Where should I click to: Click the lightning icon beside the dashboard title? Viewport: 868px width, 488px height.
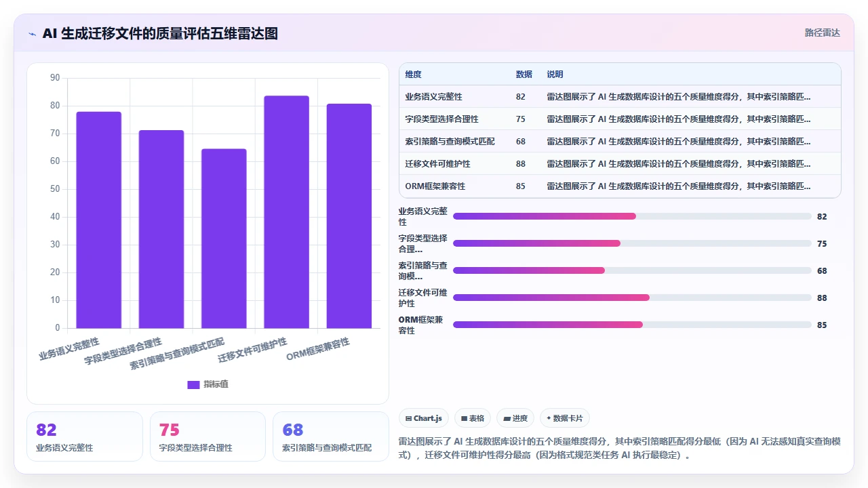coord(33,34)
